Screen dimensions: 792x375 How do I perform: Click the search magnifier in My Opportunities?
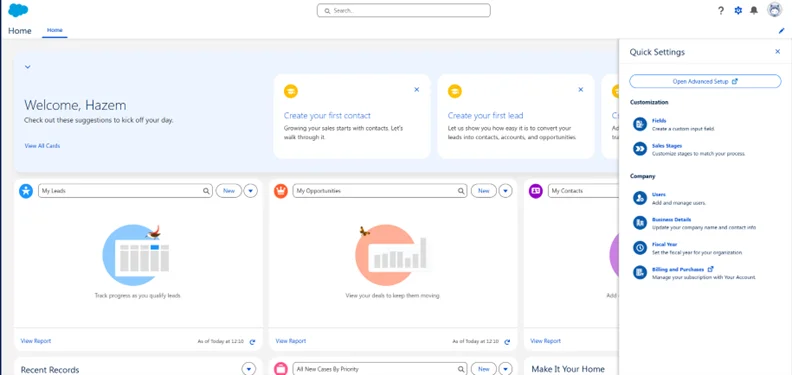coord(461,191)
